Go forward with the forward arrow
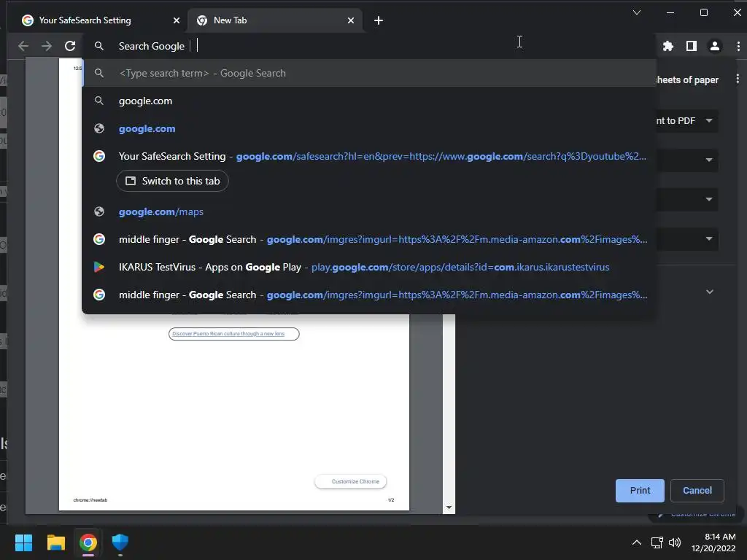The height and width of the screenshot is (560, 747). click(x=46, y=46)
